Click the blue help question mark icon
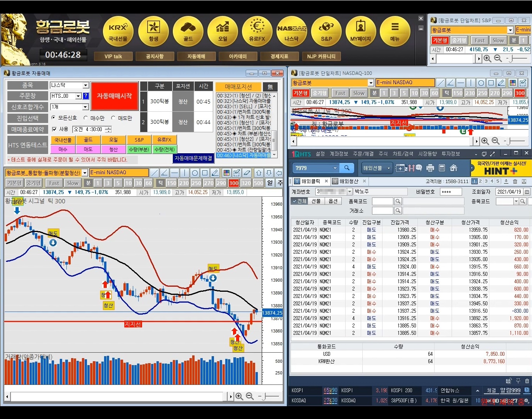The image size is (532, 419). pyautogui.click(x=86, y=96)
